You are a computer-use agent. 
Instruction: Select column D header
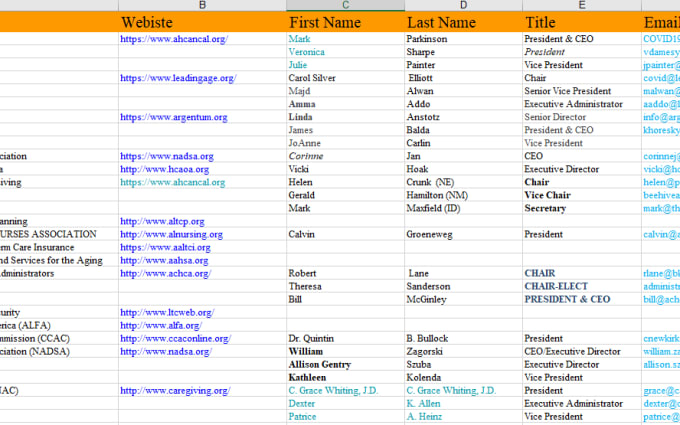pyautogui.click(x=464, y=5)
